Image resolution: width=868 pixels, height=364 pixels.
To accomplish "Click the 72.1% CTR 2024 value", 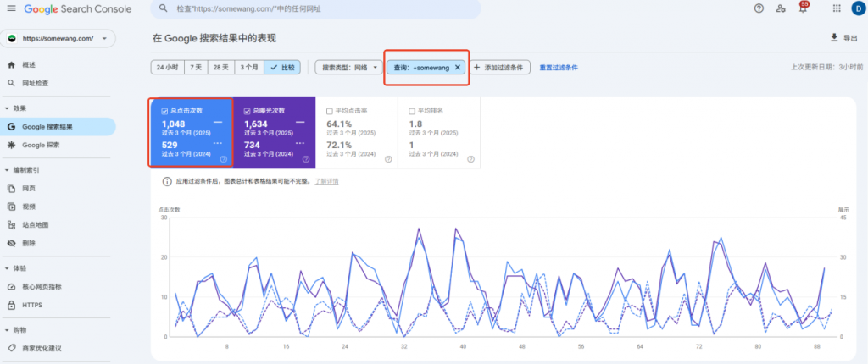I will tap(339, 145).
